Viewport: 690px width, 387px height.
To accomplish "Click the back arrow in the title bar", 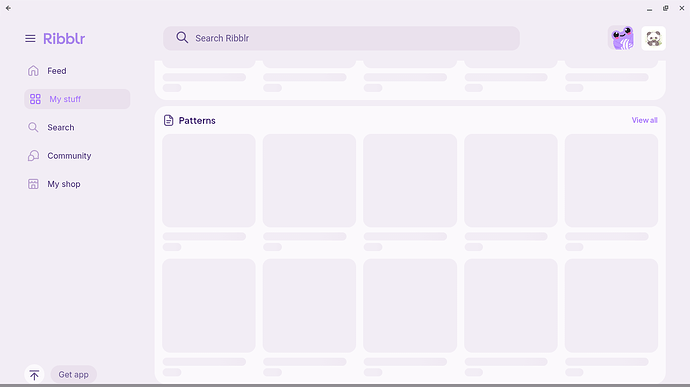I will click(8, 8).
